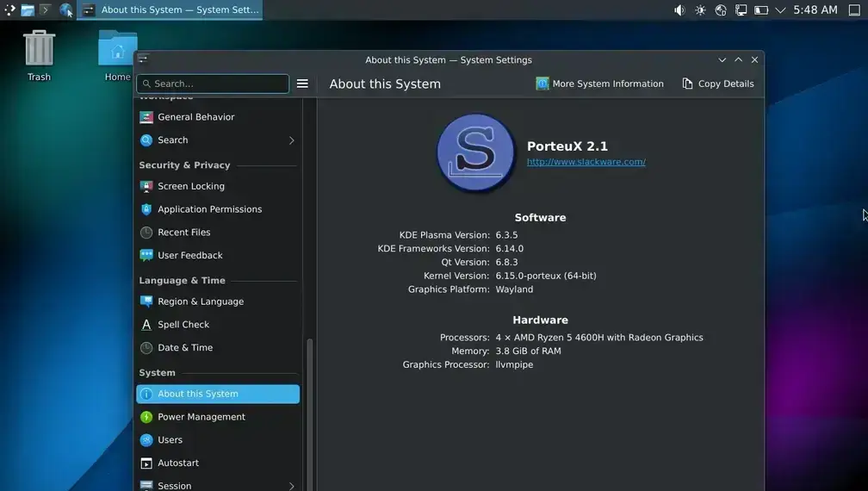Launch the terminal icon in the panel
The height and width of the screenshot is (491, 868).
pyautogui.click(x=46, y=10)
